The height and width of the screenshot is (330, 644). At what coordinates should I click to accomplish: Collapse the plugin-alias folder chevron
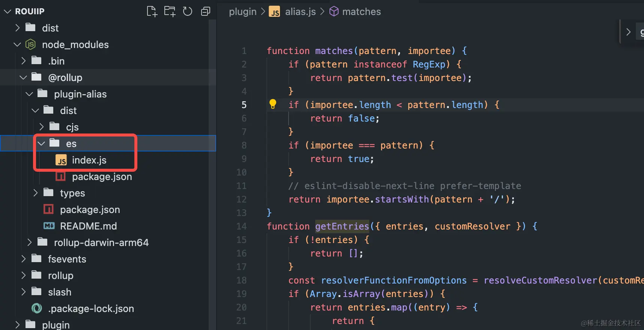(29, 94)
